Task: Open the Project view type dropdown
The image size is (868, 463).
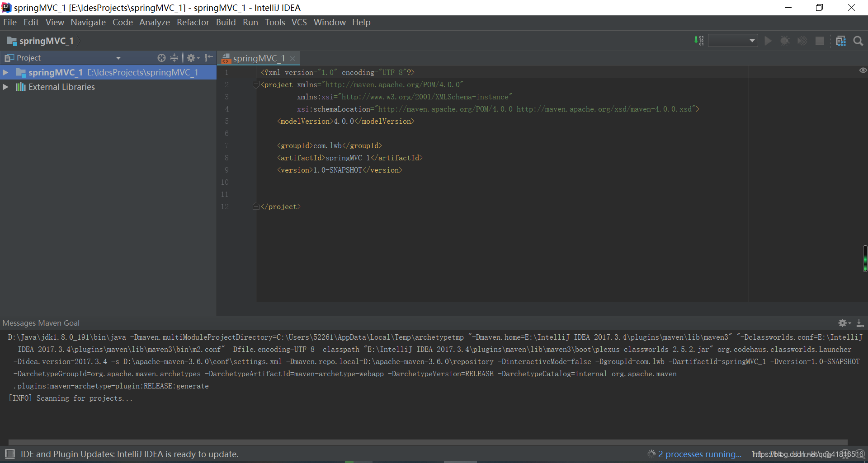Action: coord(118,58)
